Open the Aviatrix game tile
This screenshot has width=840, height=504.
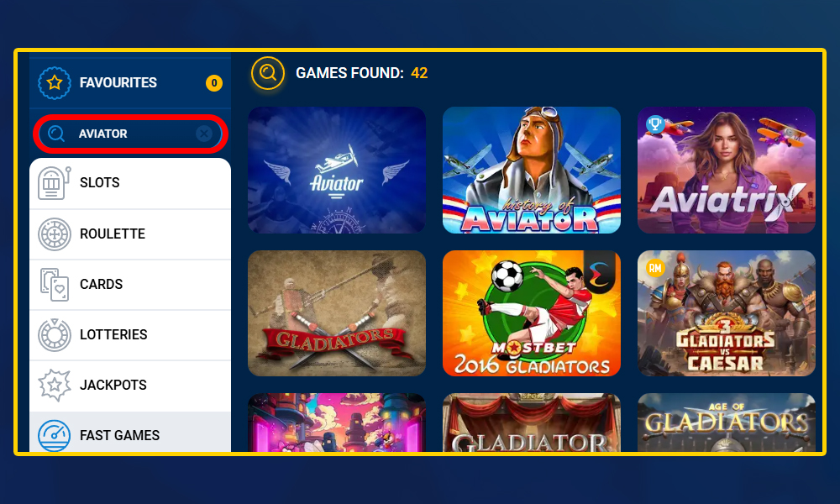coord(727,170)
